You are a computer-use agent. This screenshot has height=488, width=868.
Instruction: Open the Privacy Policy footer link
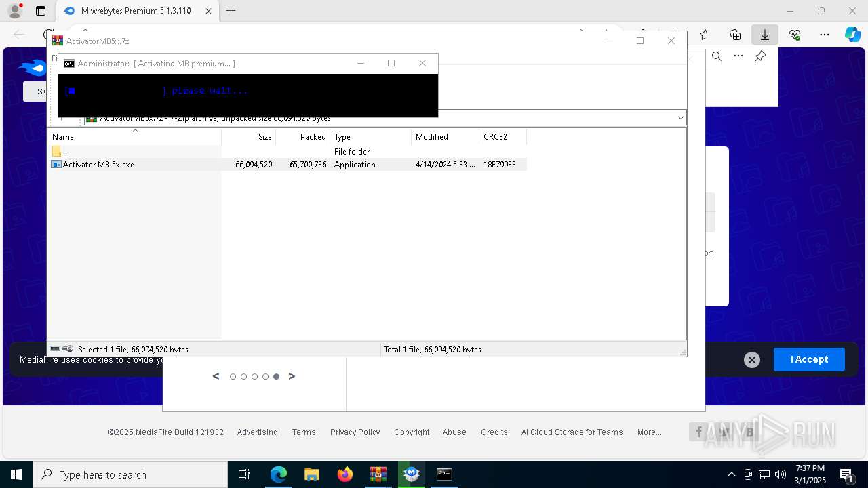pyautogui.click(x=355, y=432)
